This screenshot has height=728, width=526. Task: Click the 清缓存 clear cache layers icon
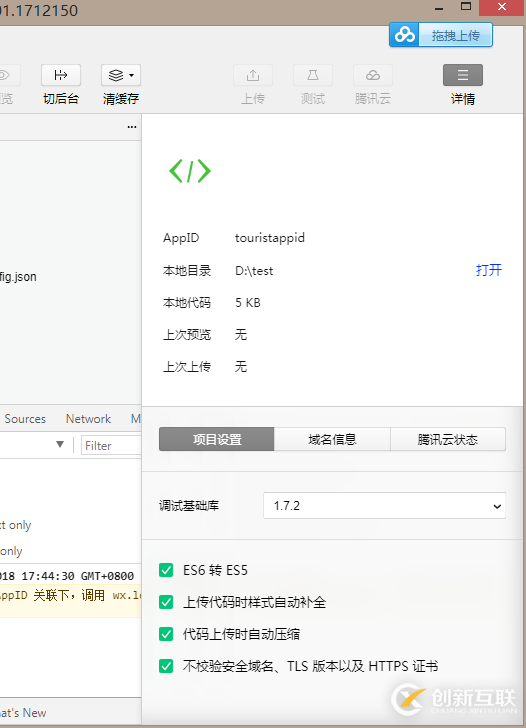point(116,75)
